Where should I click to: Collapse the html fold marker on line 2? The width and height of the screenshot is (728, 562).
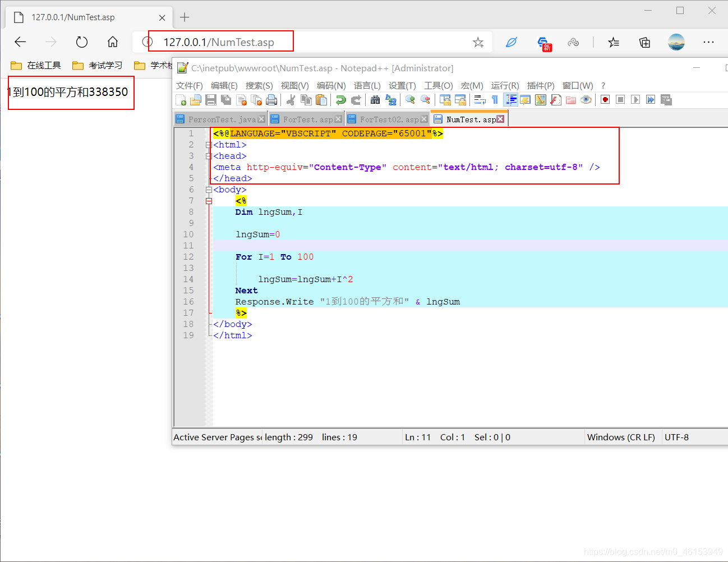point(209,145)
